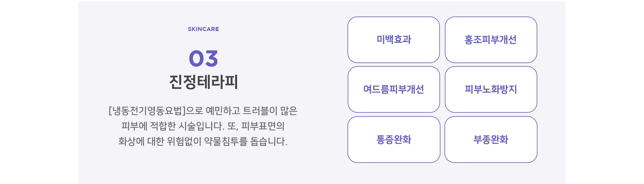
Task: Click the words 피부에 적합한 in the description
Action: point(149,126)
